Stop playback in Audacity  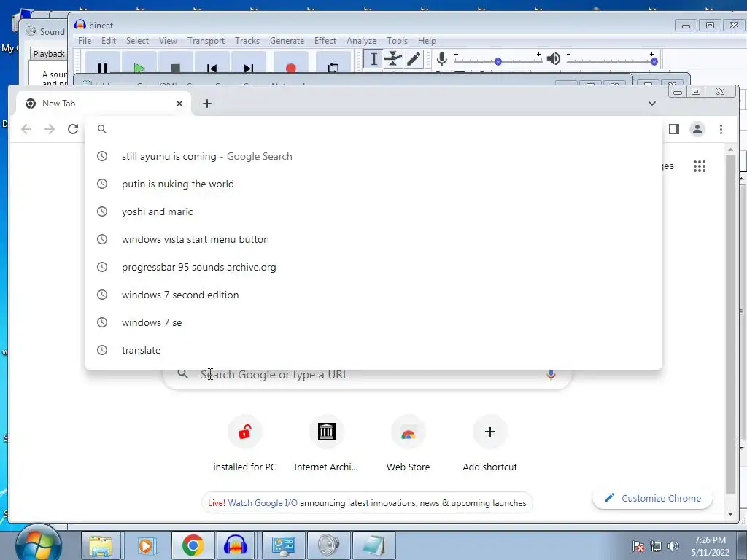(175, 65)
